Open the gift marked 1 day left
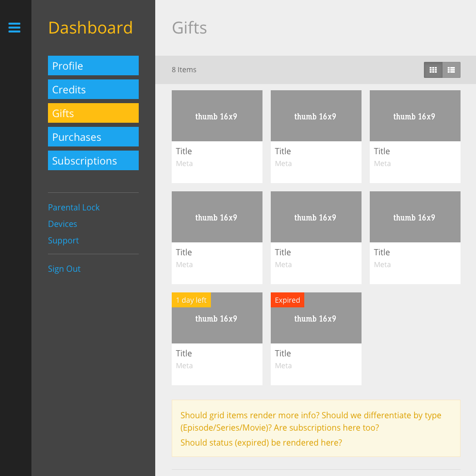This screenshot has width=476, height=476. 217,322
